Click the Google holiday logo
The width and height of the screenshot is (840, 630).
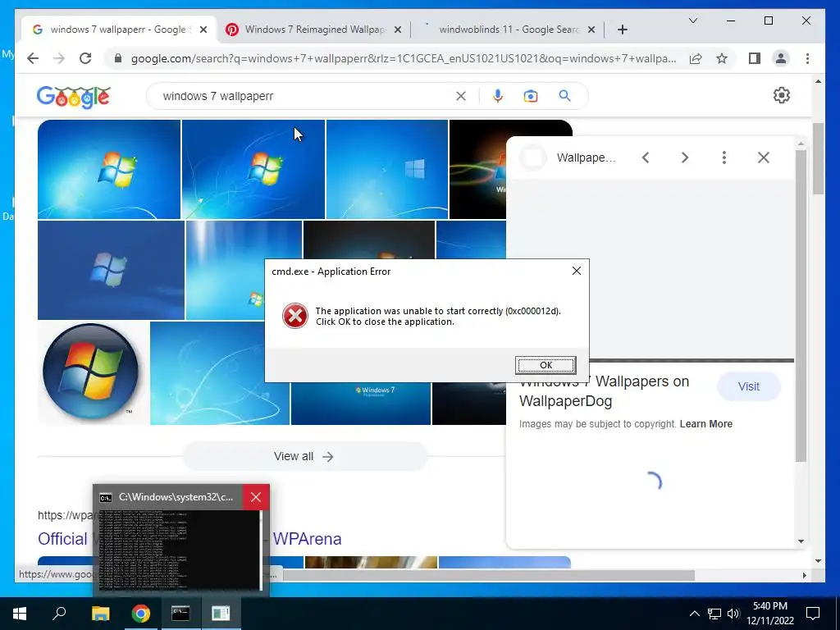coord(73,97)
